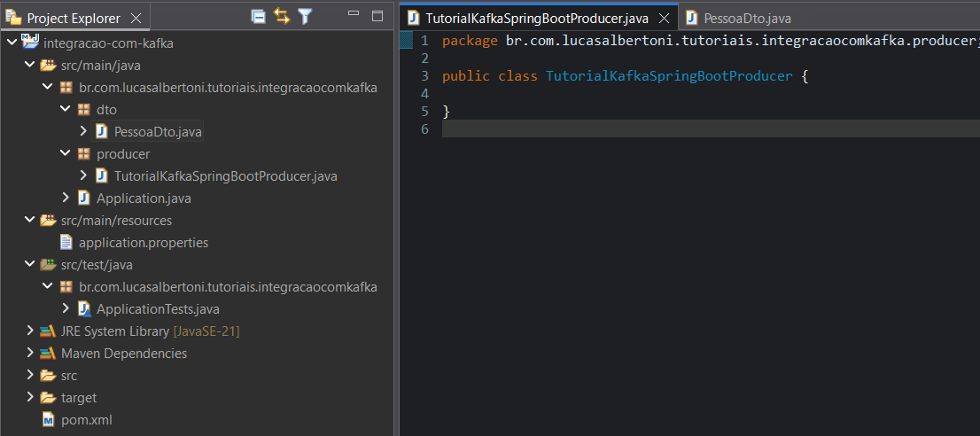Image resolution: width=980 pixels, height=436 pixels.
Task: Toggle Link with Editor icon
Action: 282,17
